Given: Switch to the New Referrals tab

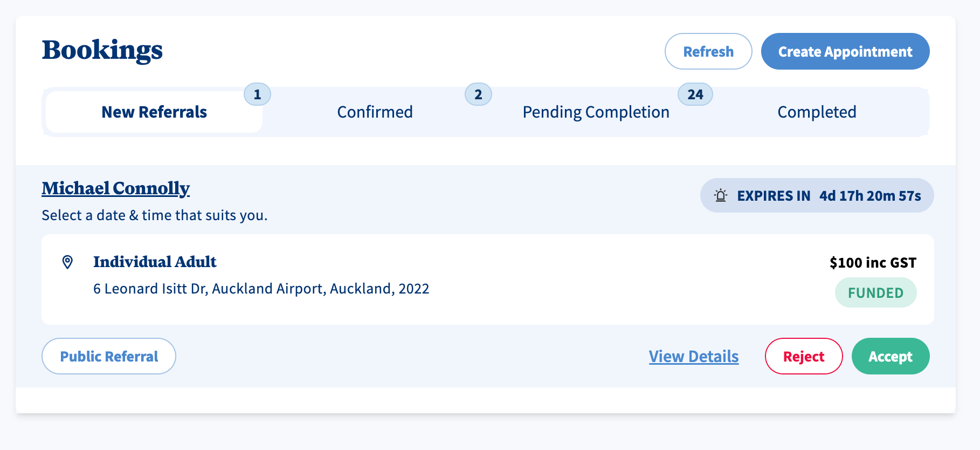Looking at the screenshot, I should [x=154, y=112].
